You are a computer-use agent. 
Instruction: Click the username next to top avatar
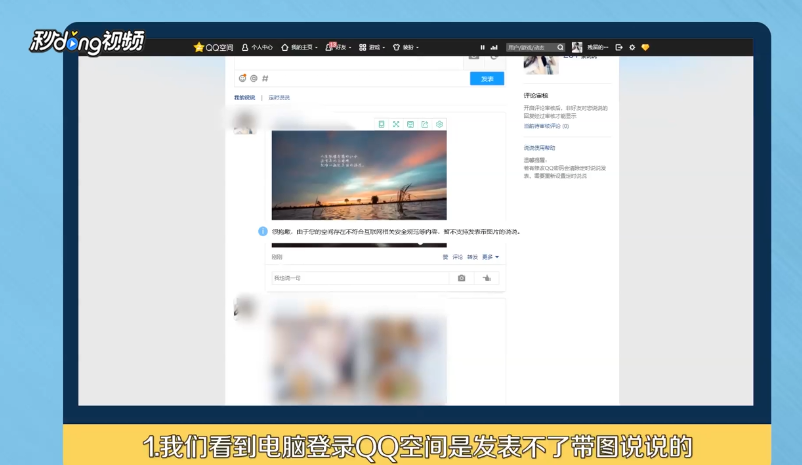tap(597, 47)
